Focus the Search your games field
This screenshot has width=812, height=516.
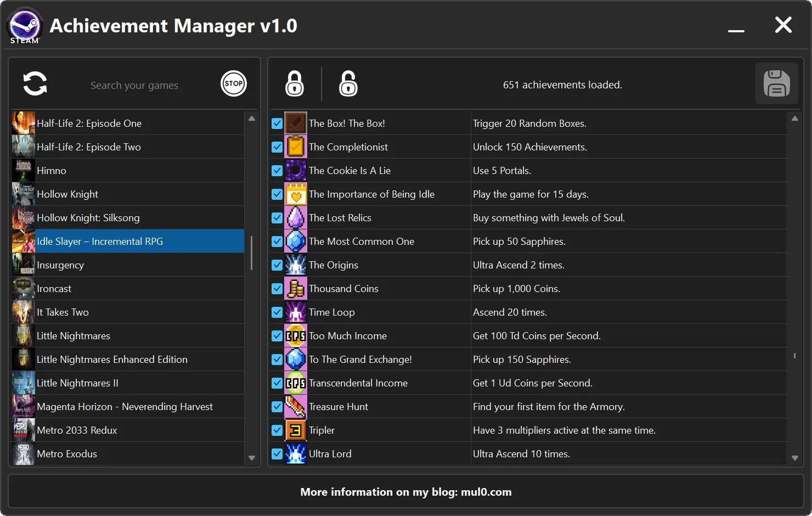pos(134,85)
